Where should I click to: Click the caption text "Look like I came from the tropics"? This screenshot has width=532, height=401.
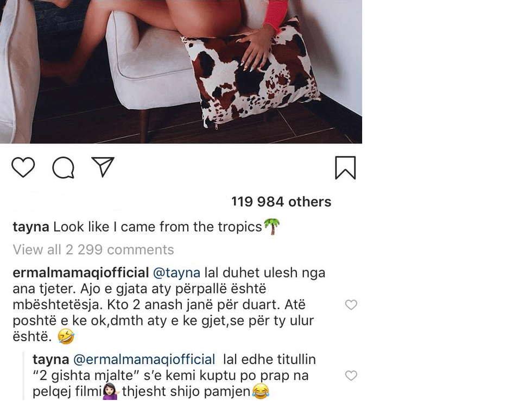157,227
